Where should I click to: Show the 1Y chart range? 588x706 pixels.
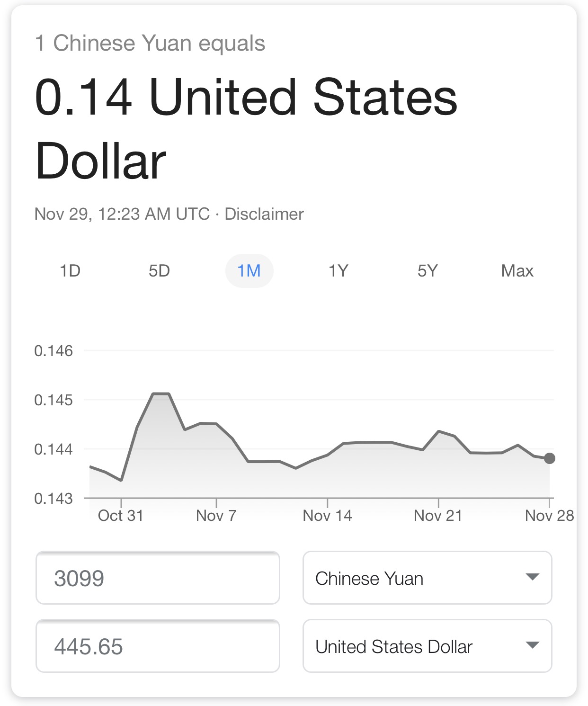pyautogui.click(x=339, y=271)
